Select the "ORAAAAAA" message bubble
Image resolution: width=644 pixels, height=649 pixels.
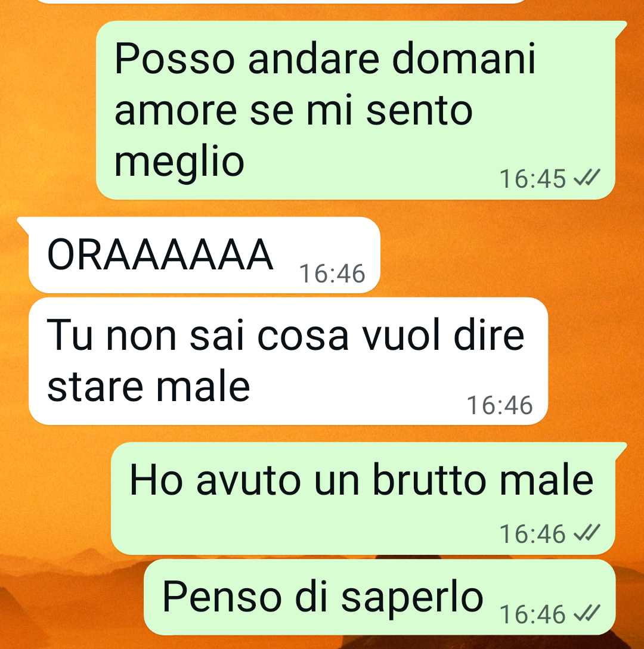[204, 255]
